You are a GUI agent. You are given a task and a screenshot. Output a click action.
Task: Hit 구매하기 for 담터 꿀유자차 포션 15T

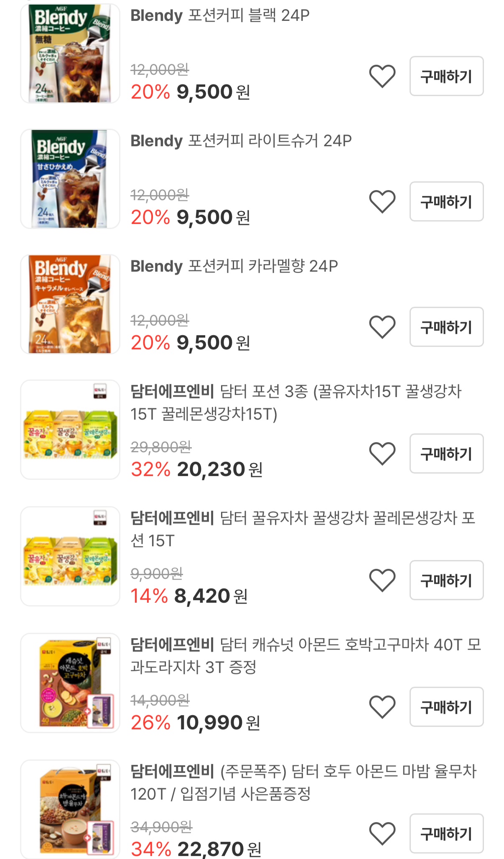tap(446, 580)
